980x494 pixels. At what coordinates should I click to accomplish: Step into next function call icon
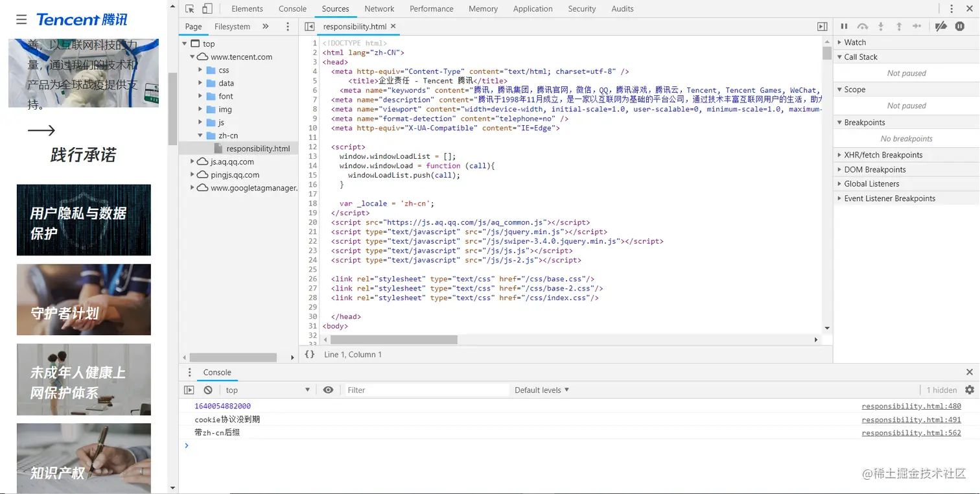881,27
